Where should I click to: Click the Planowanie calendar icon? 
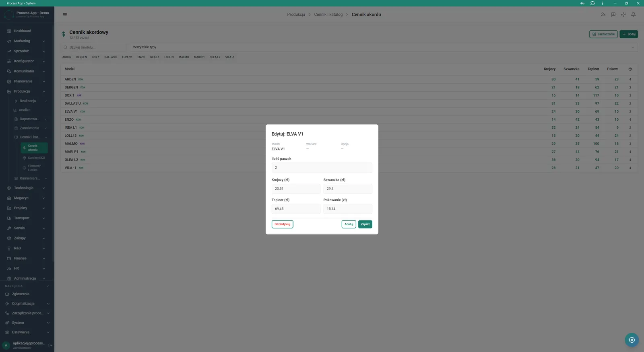click(9, 81)
